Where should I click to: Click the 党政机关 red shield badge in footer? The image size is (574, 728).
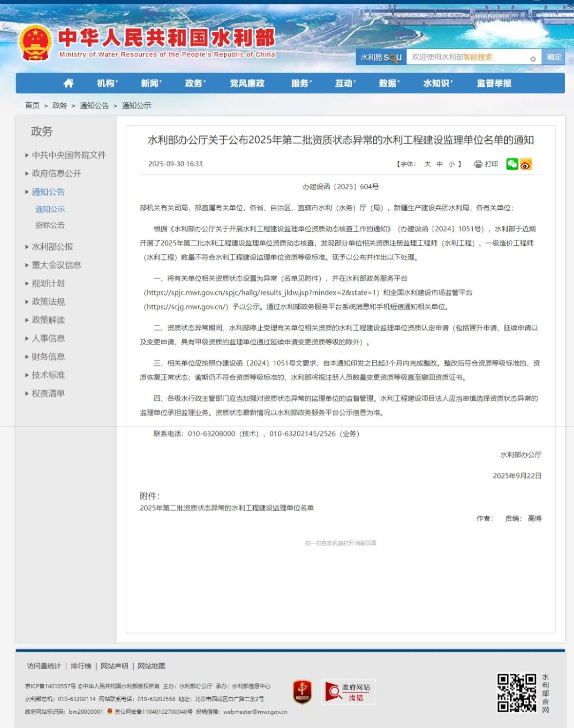click(x=302, y=692)
